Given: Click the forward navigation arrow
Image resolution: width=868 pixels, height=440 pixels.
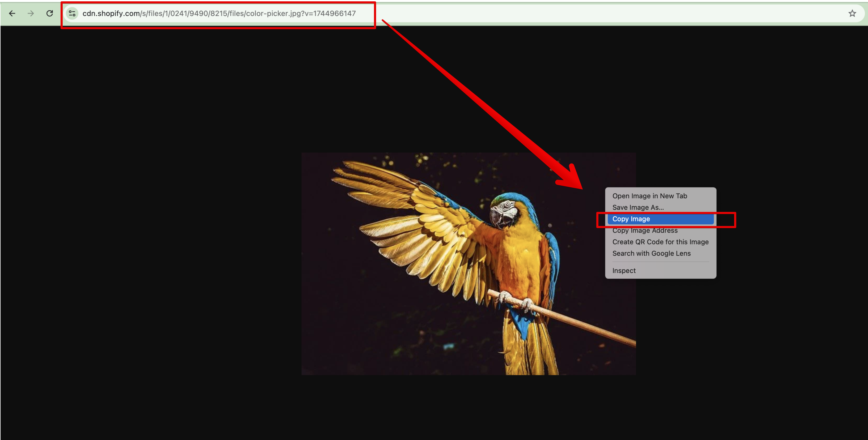Looking at the screenshot, I should [31, 14].
